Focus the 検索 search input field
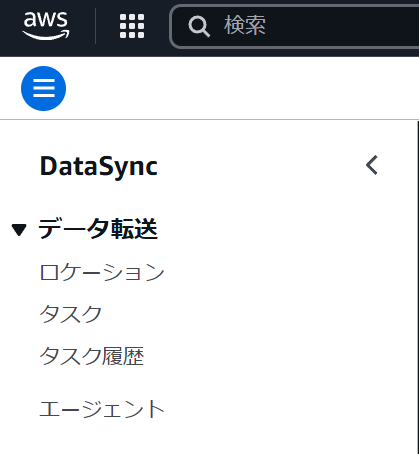This screenshot has height=454, width=419. (295, 26)
